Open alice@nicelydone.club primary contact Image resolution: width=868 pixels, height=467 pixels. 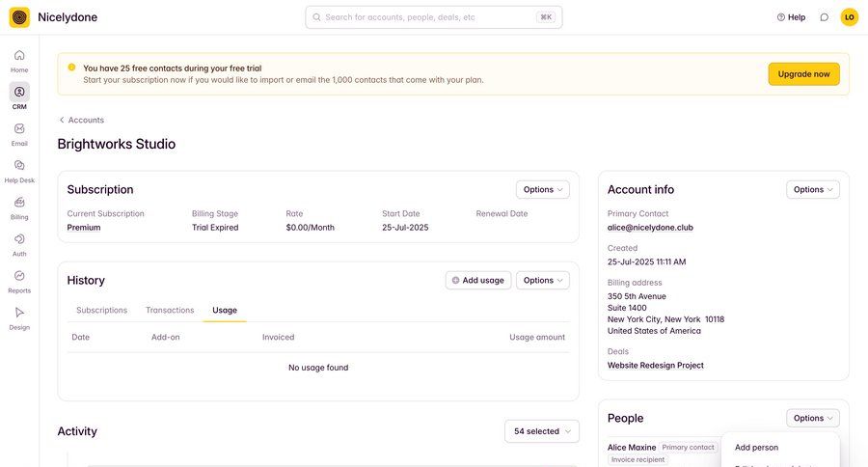pos(650,227)
